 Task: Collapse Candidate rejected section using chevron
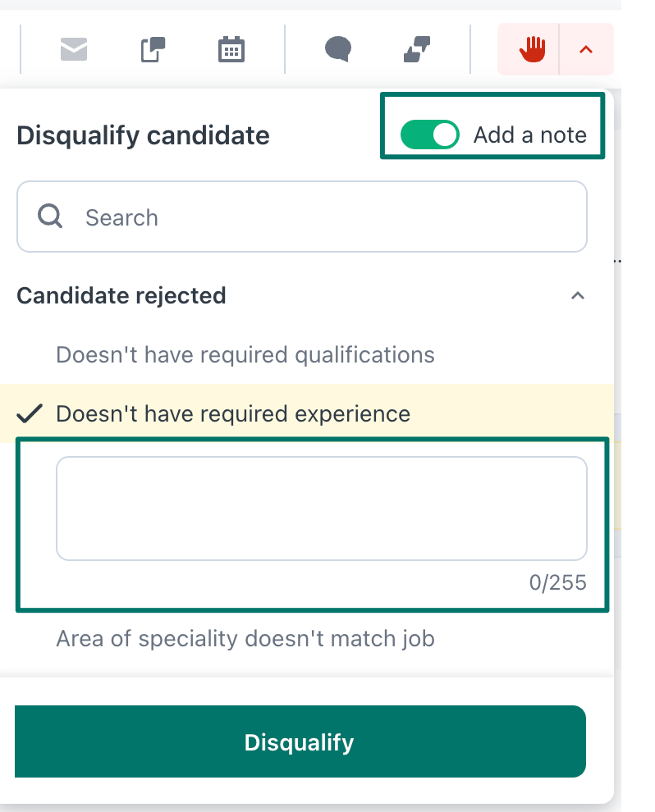click(x=578, y=295)
